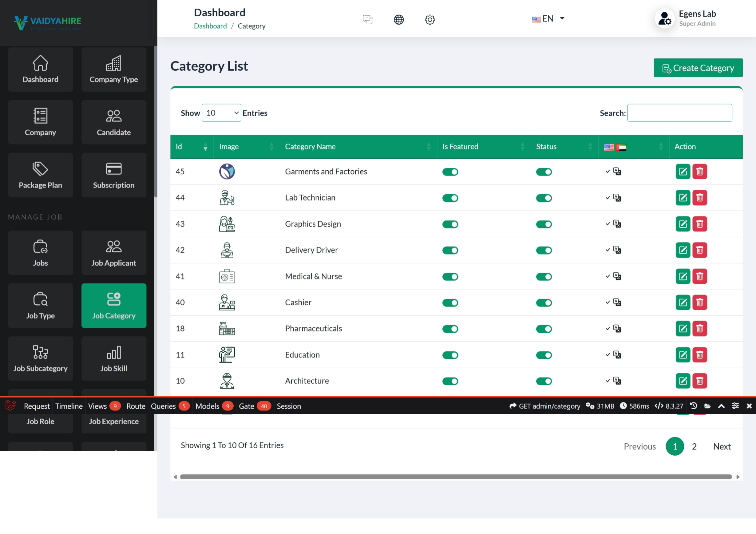Toggle Status switch for Cashier
The width and height of the screenshot is (756, 534).
click(x=544, y=303)
